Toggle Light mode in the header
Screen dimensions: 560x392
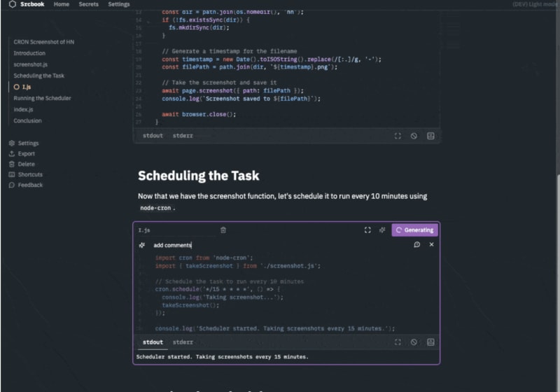tap(535, 4)
